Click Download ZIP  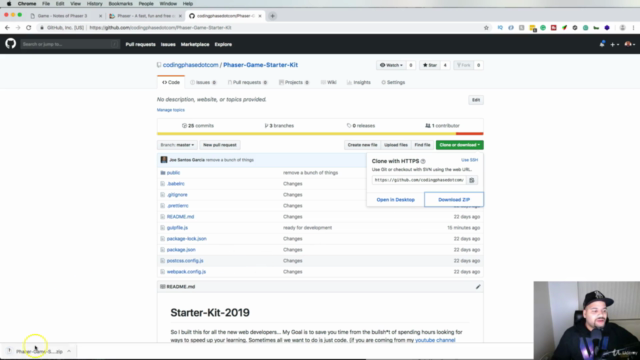click(454, 200)
